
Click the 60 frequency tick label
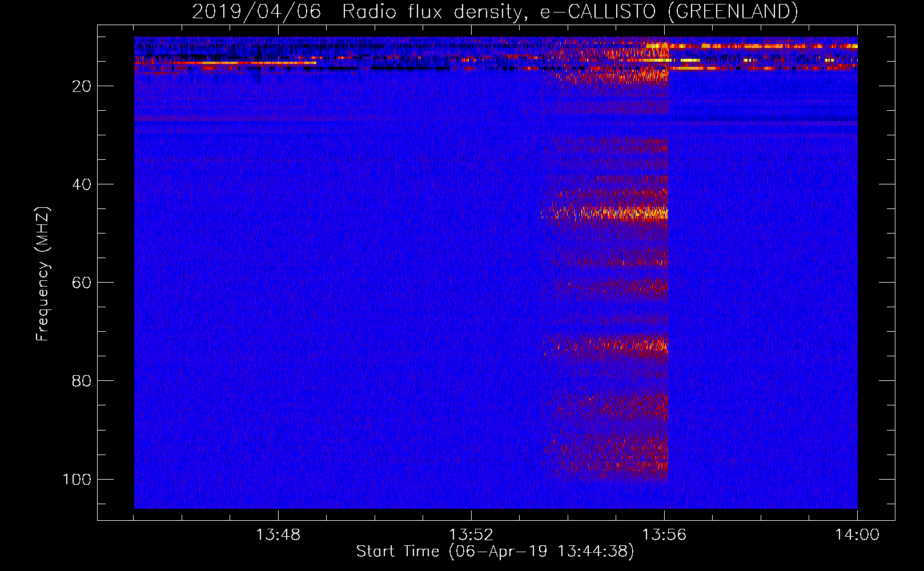coord(81,283)
